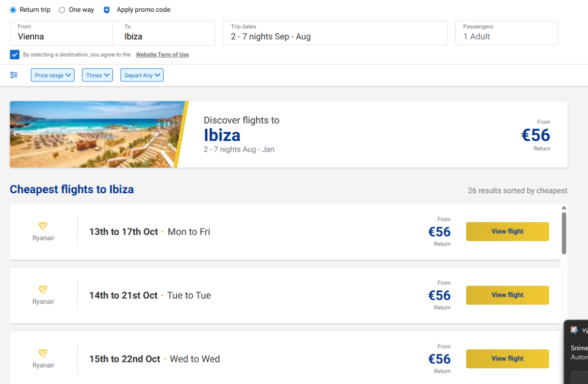Click the Ibiza beach banner image
This screenshot has height=384, width=588.
[96, 134]
